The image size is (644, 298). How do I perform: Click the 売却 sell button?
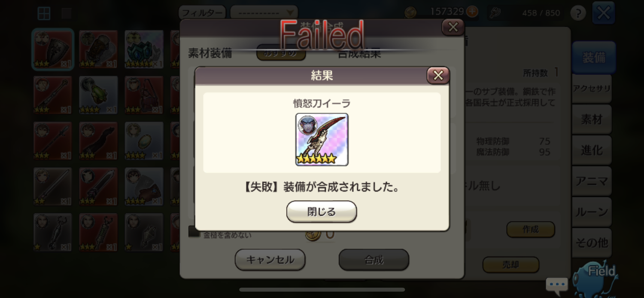coord(510,265)
